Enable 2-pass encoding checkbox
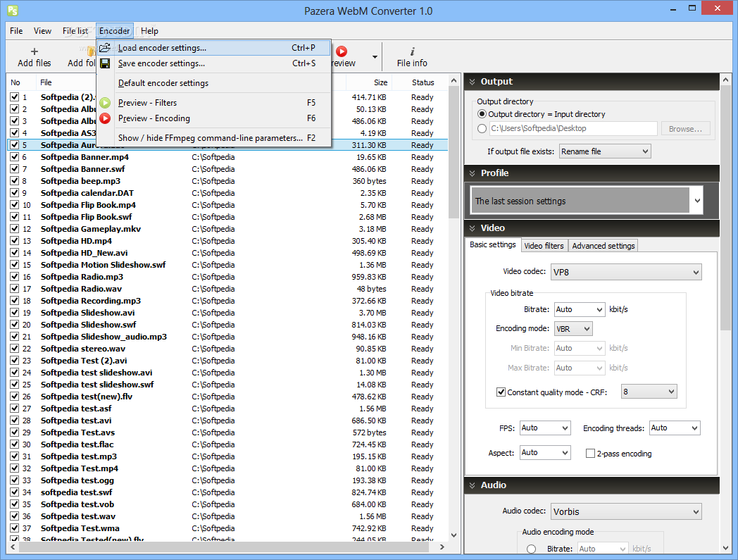Screen dimensions: 738x560 tap(589, 454)
